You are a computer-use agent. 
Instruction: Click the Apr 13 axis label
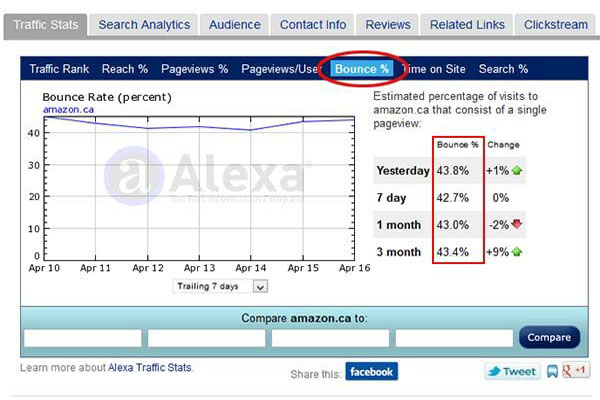(199, 268)
